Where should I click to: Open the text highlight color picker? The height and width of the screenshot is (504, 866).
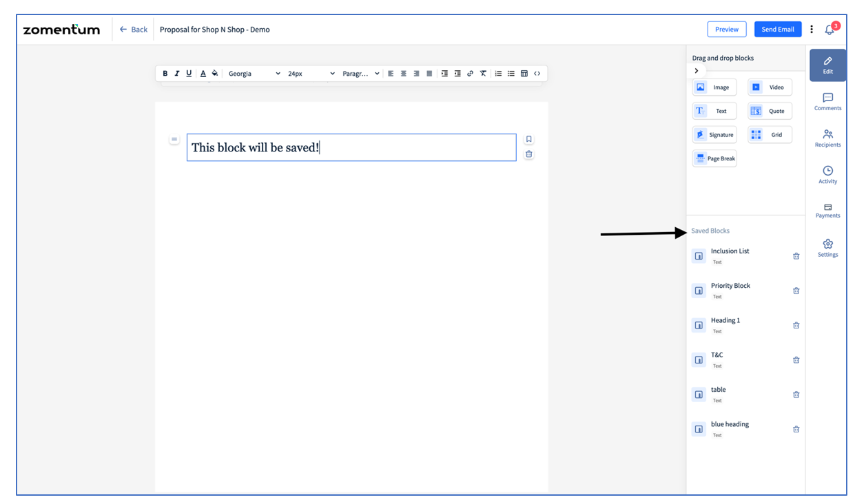(215, 73)
